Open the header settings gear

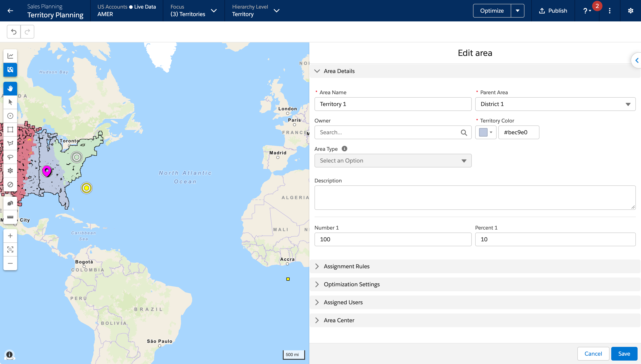631,11
